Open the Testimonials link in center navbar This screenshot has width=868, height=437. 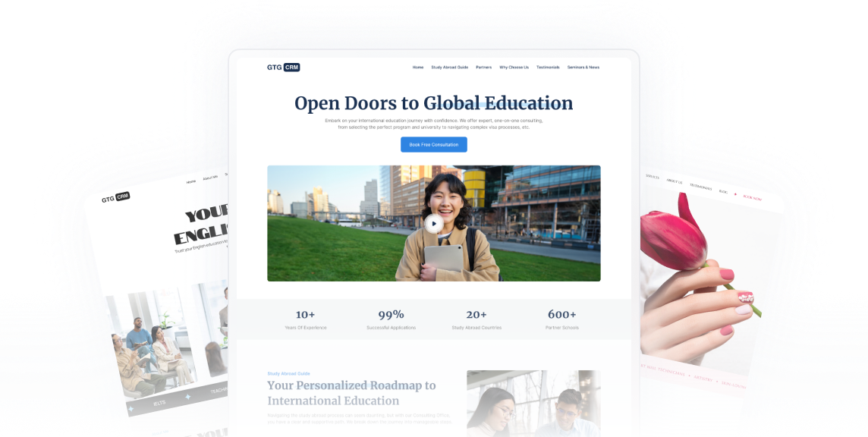click(x=548, y=67)
